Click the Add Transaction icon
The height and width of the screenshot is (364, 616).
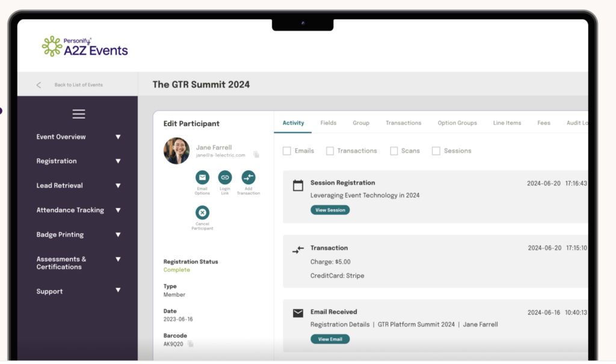[x=248, y=177]
